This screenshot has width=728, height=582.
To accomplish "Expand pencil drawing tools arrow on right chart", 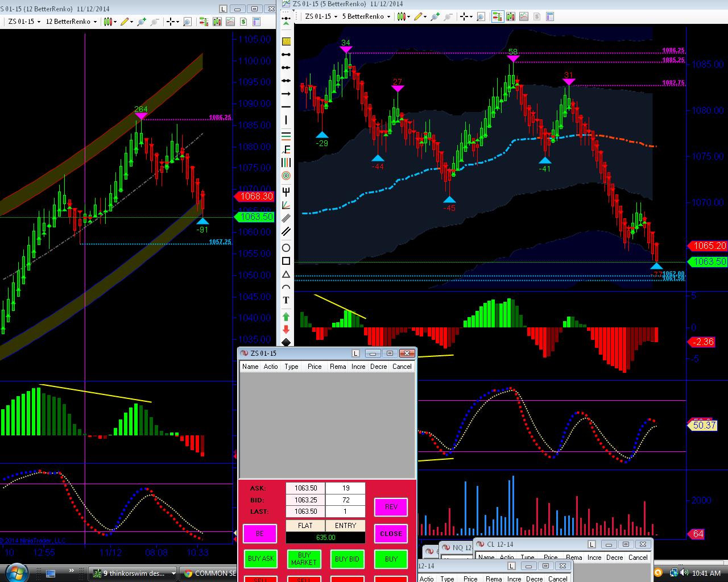I will tap(425, 16).
